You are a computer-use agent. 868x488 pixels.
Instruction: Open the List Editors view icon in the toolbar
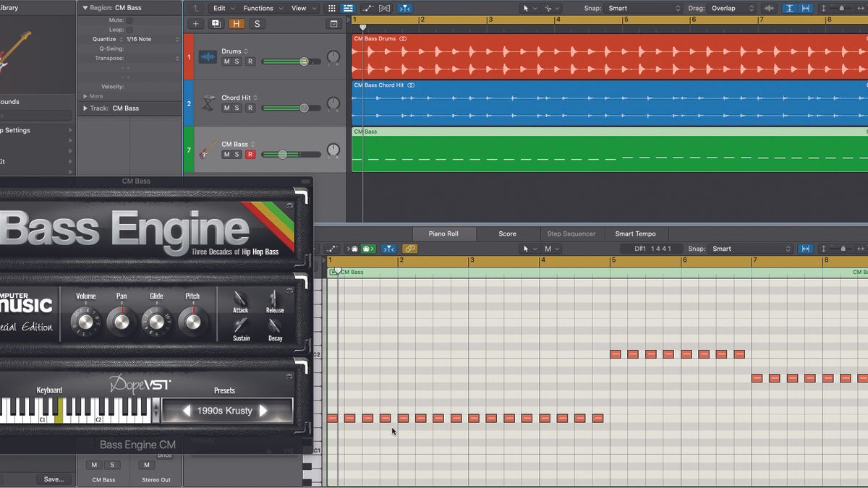[x=348, y=8]
